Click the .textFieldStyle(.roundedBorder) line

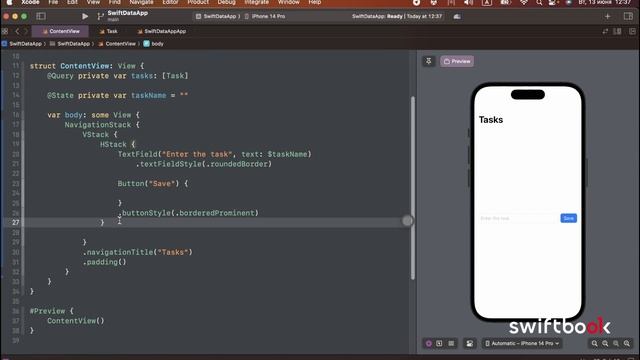(x=204, y=164)
